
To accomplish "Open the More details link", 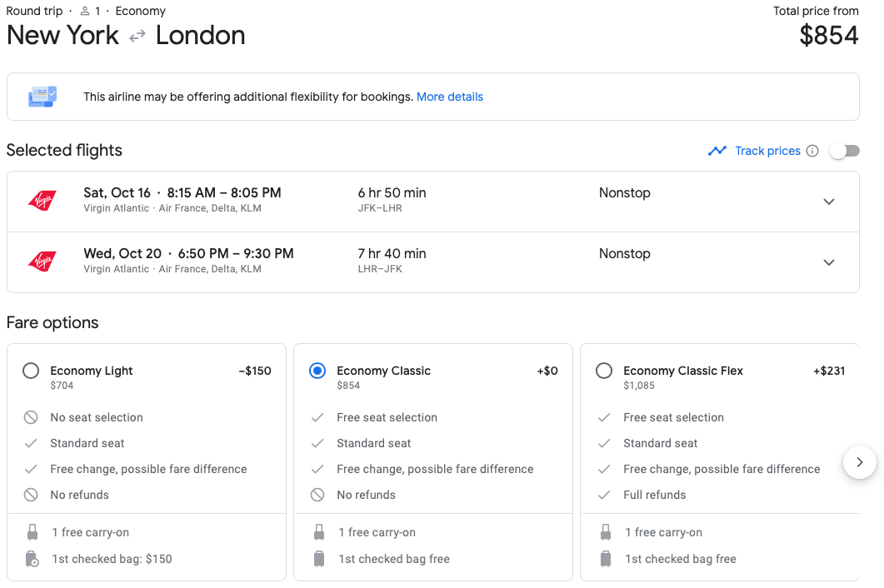I will click(450, 97).
